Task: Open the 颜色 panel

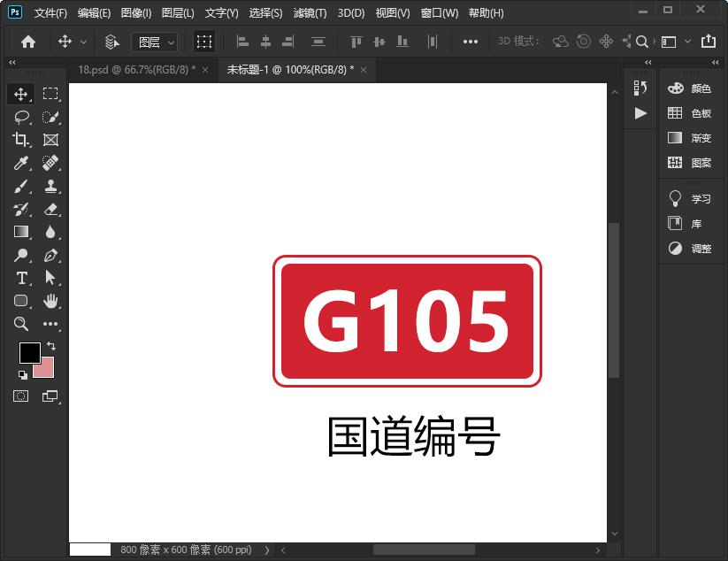Action: pyautogui.click(x=690, y=88)
